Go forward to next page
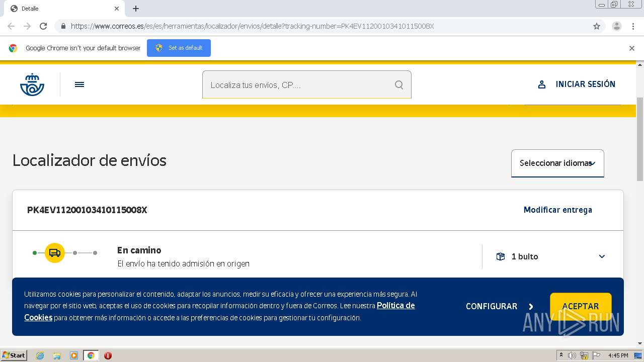This screenshot has width=644, height=362. tap(27, 26)
